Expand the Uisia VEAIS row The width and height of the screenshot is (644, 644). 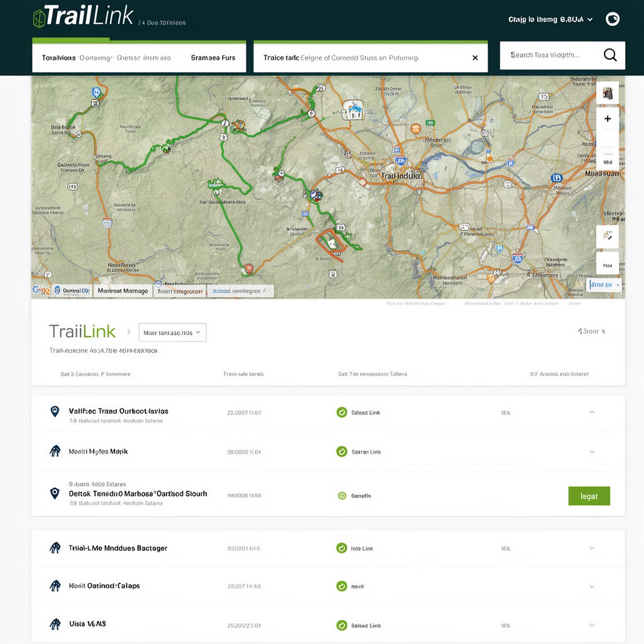[592, 625]
